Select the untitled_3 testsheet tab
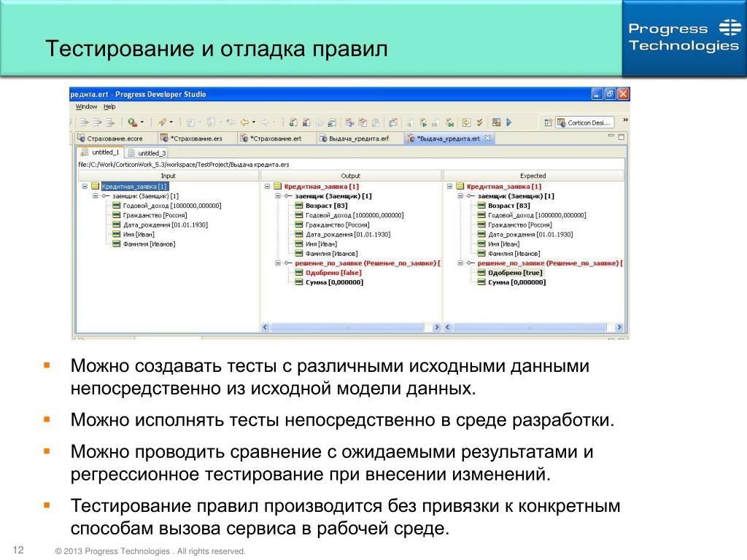The width and height of the screenshot is (747, 560). (147, 153)
